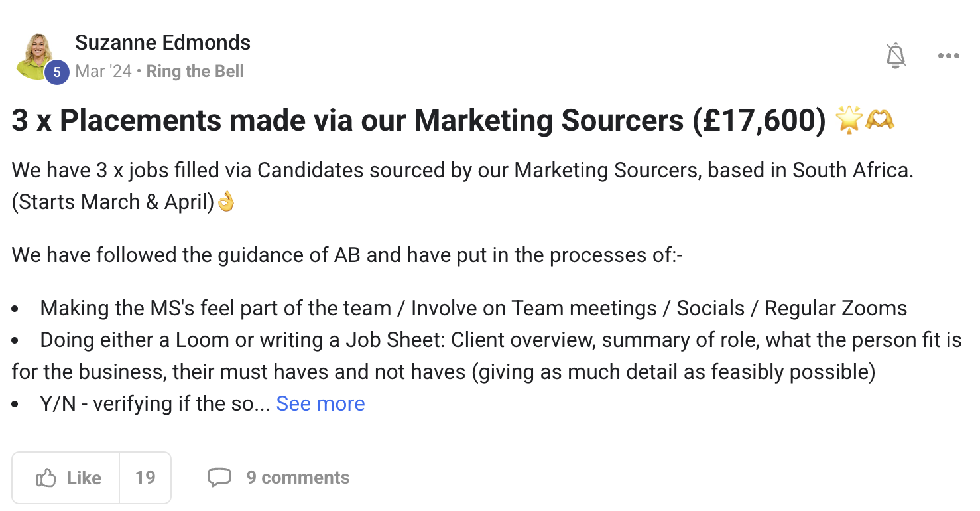The image size is (980, 511).
Task: View the 19 likes count
Action: click(145, 478)
